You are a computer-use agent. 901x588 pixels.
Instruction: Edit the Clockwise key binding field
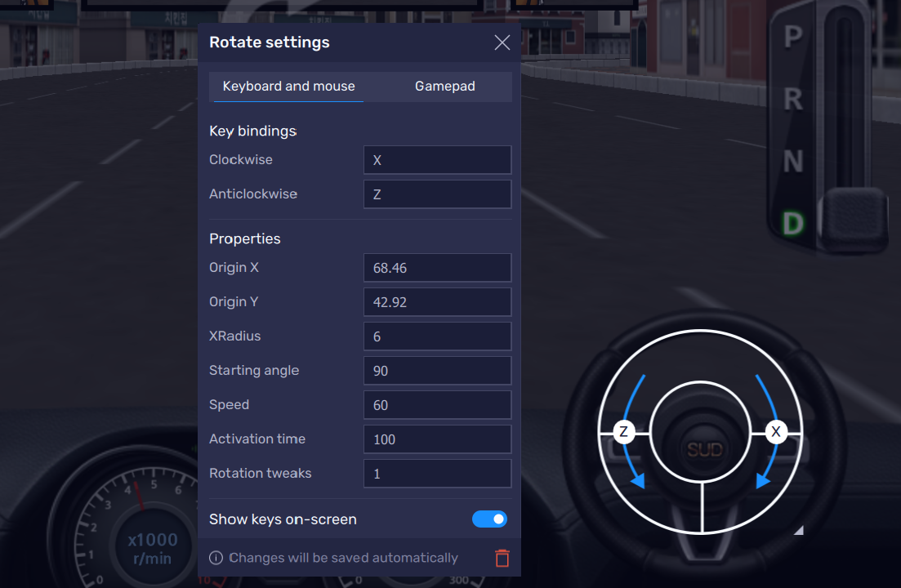[437, 159]
